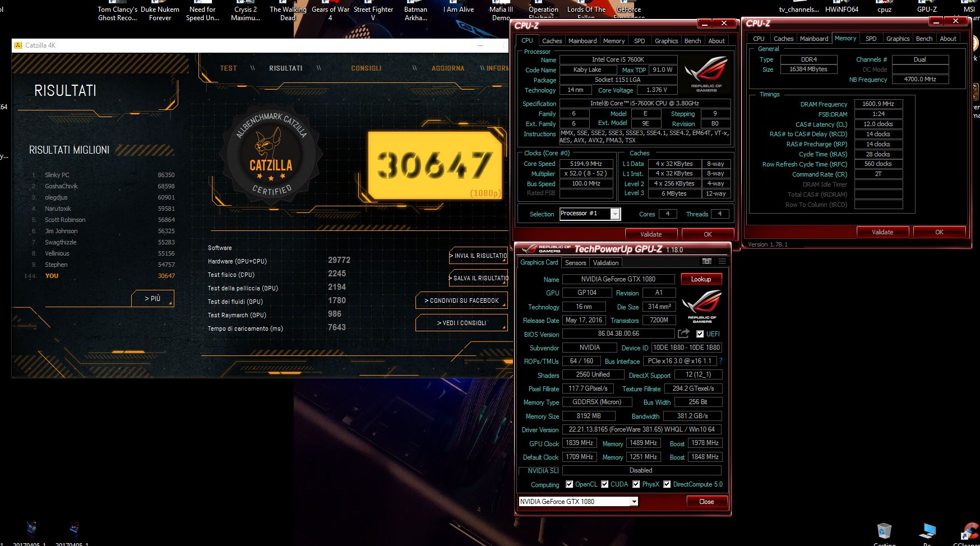Toggle the DirectCompute 5.0 checkbox
Viewport: 980px width, 546px height.
click(667, 484)
